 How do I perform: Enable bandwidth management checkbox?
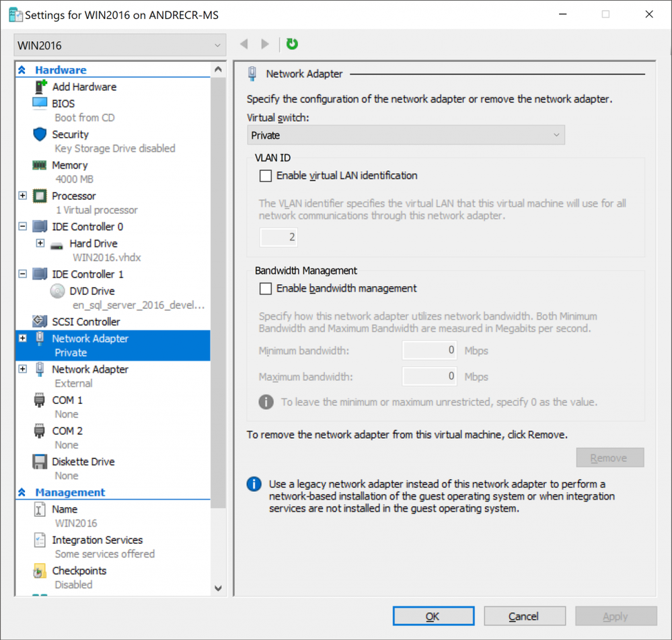(x=266, y=289)
